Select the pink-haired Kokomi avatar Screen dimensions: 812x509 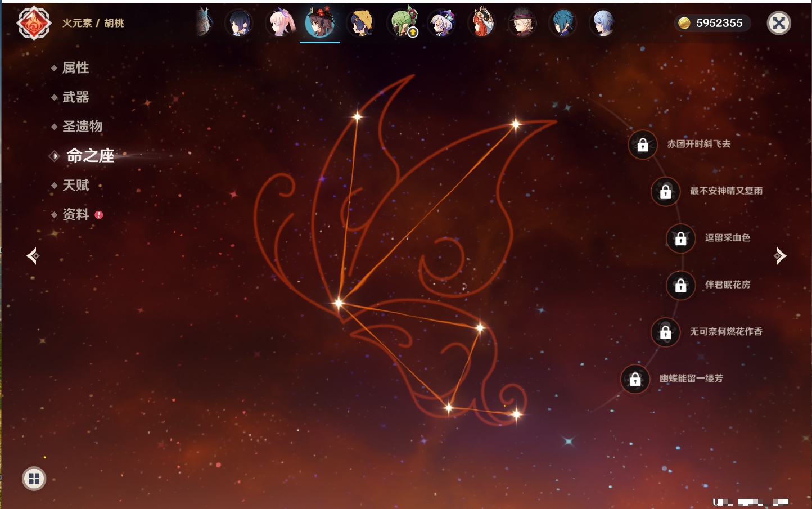[279, 23]
